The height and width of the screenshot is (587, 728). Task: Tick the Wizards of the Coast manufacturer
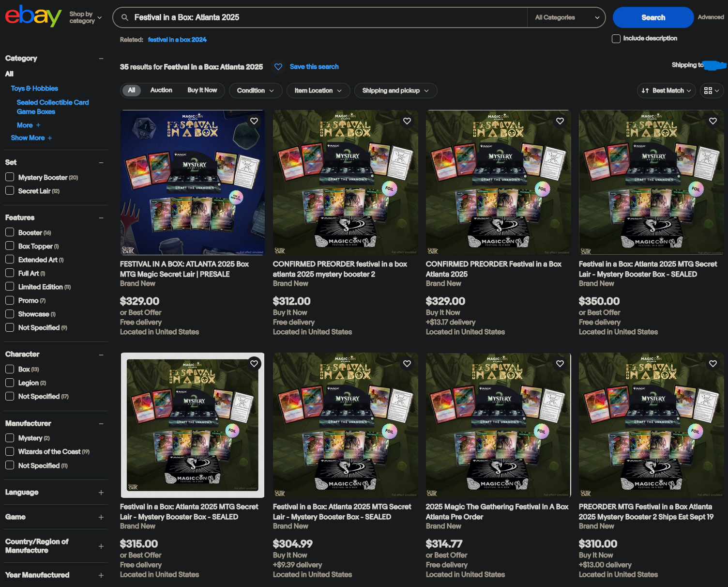point(10,451)
